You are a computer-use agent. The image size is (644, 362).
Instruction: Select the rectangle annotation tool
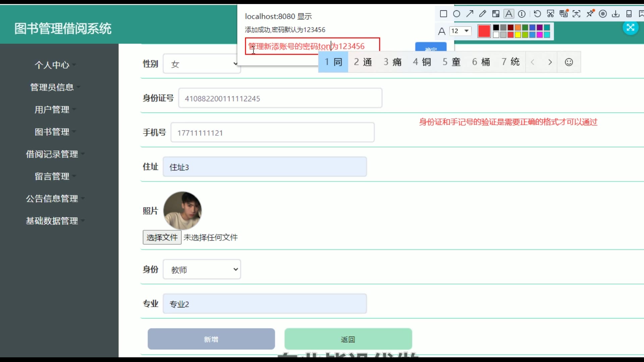click(x=443, y=14)
